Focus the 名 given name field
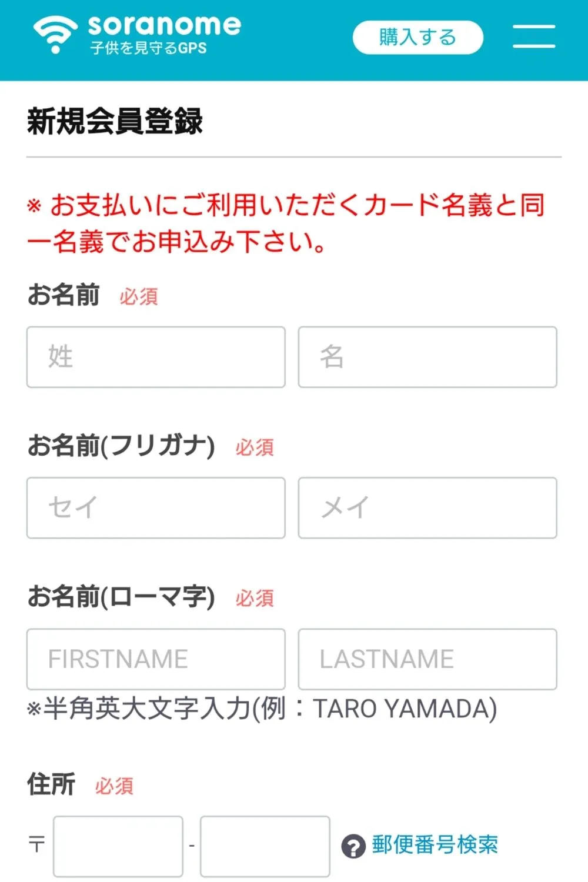588x882 pixels. (427, 357)
